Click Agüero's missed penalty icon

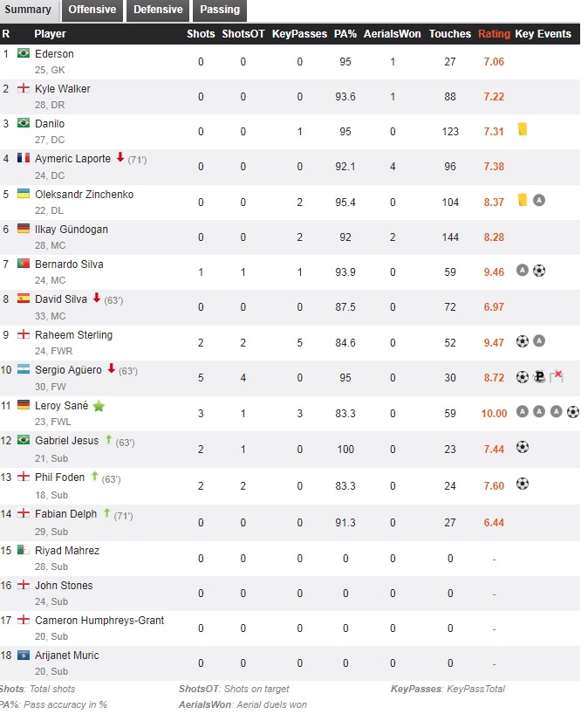[x=557, y=377]
